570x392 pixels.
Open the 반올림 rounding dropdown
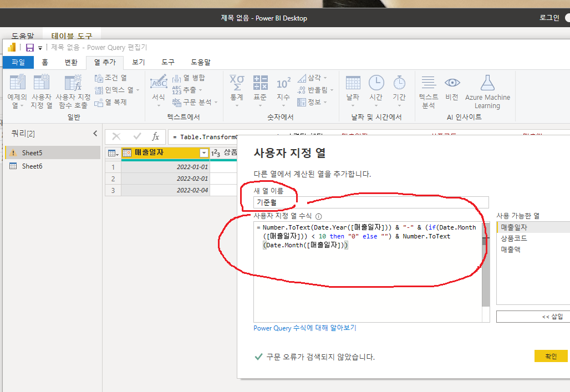pyautogui.click(x=315, y=90)
